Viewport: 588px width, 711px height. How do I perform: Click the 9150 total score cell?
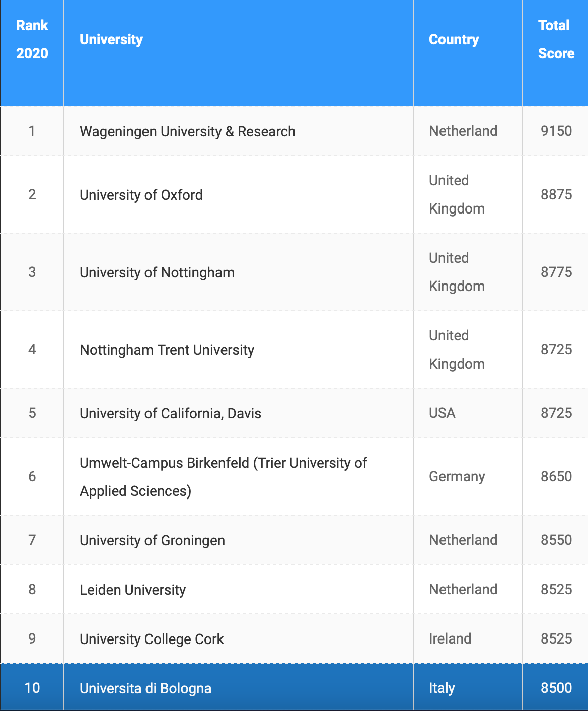tap(556, 131)
